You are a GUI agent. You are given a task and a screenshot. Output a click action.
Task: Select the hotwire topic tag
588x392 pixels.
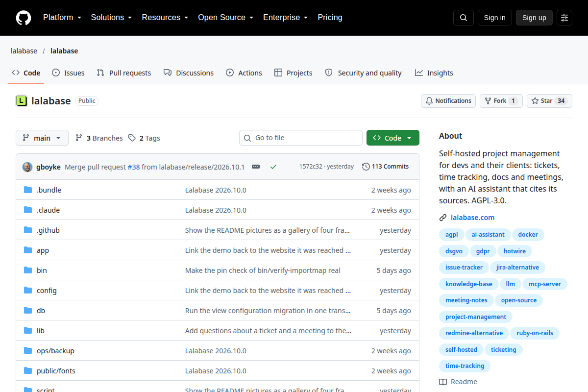coord(514,251)
